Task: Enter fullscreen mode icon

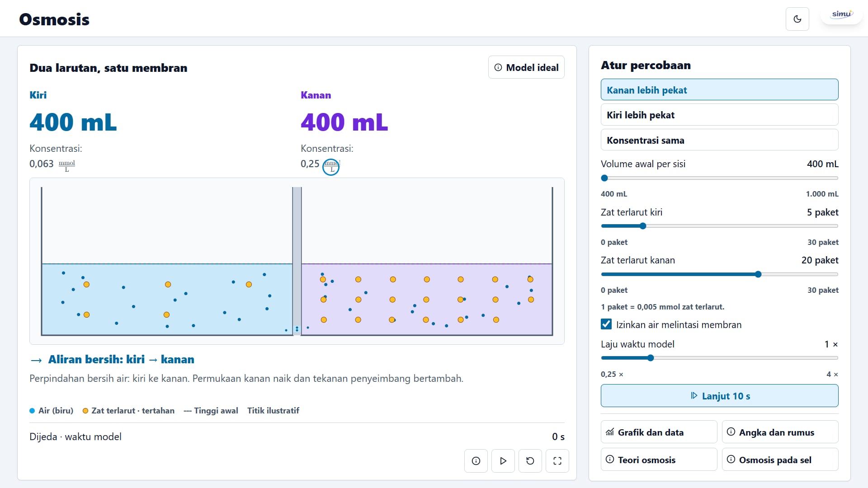Action: pos(557,461)
